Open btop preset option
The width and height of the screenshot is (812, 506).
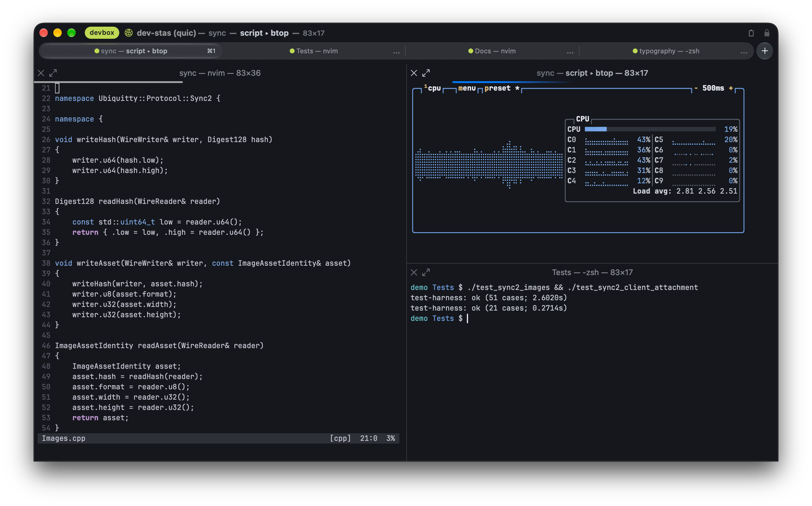[x=497, y=88]
